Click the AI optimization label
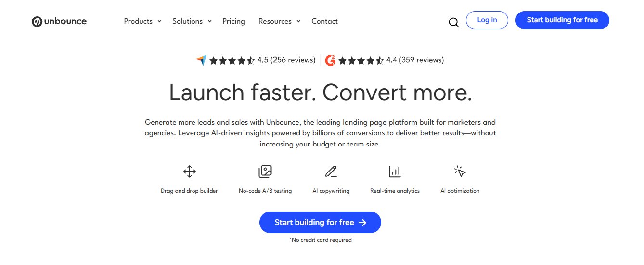This screenshot has width=644, height=265. (x=460, y=191)
